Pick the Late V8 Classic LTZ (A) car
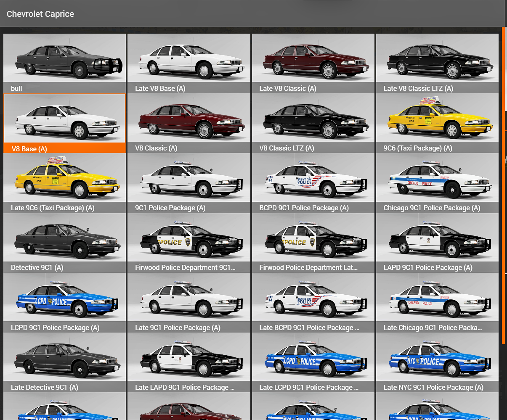The width and height of the screenshot is (507, 420). click(x=437, y=63)
